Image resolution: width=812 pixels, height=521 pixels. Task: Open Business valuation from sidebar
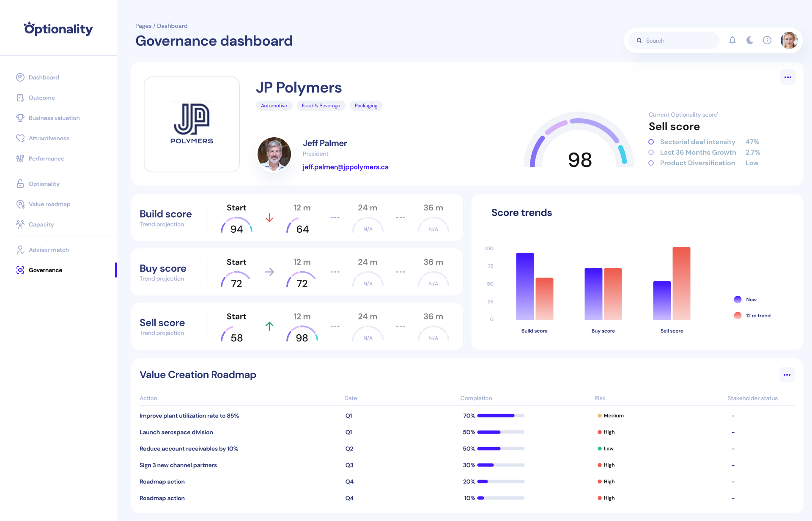tap(54, 118)
